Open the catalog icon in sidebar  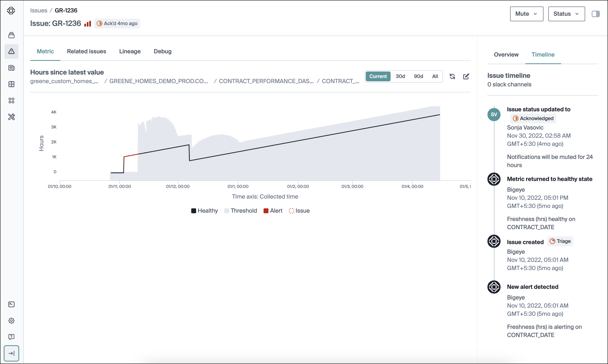coord(11,35)
